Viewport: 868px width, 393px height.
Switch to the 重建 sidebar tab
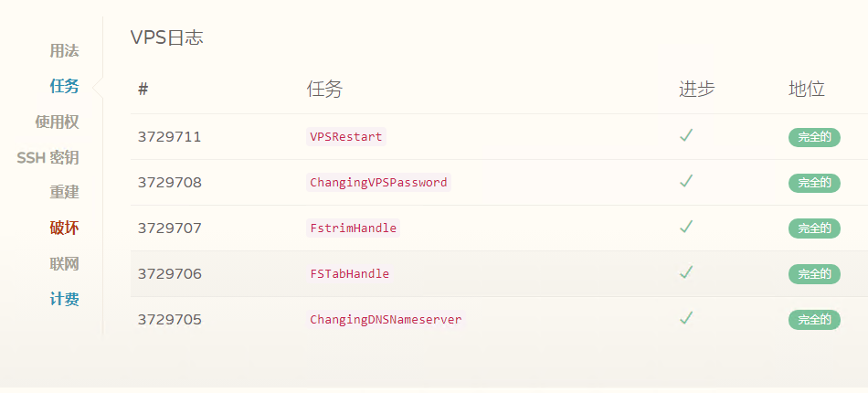point(64,193)
